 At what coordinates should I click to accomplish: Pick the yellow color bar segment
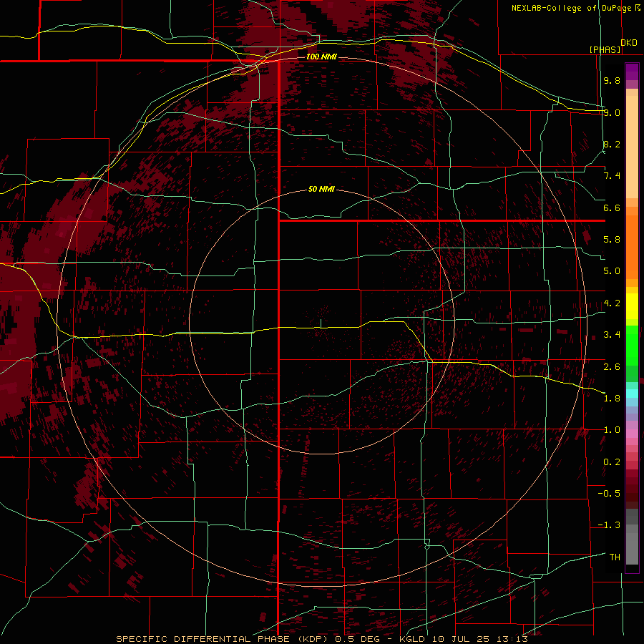point(632,306)
